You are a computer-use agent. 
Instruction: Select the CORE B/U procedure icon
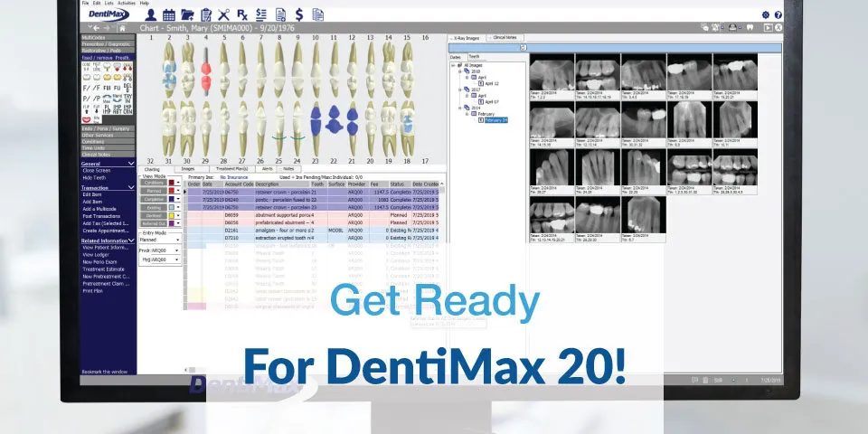[x=87, y=67]
